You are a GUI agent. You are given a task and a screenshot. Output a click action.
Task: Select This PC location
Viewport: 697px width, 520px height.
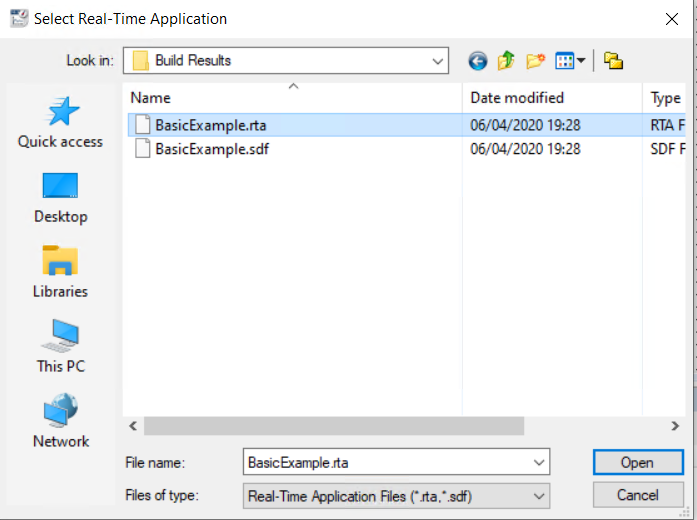tap(60, 348)
